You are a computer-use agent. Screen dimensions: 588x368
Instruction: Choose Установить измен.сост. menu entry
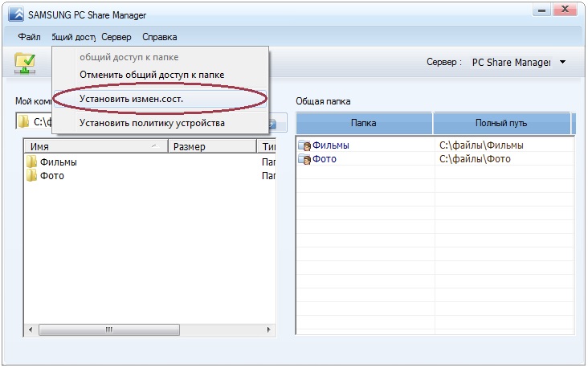pos(160,99)
